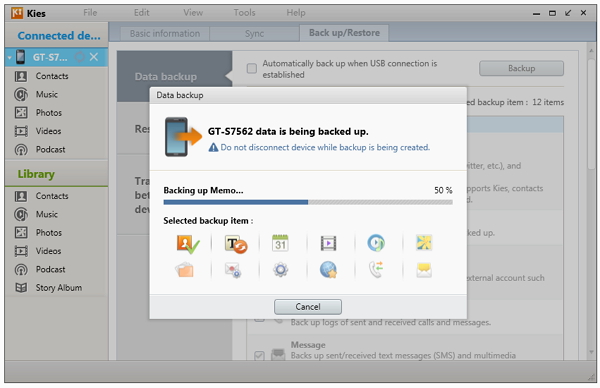Click the 'Do not disconnect device' warning text
The image size is (600, 388).
tap(325, 147)
